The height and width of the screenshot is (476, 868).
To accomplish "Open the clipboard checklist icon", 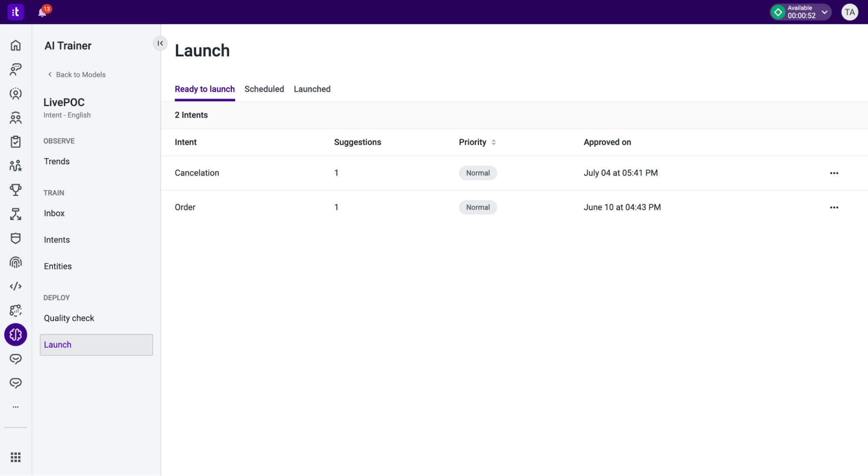I will point(16,142).
